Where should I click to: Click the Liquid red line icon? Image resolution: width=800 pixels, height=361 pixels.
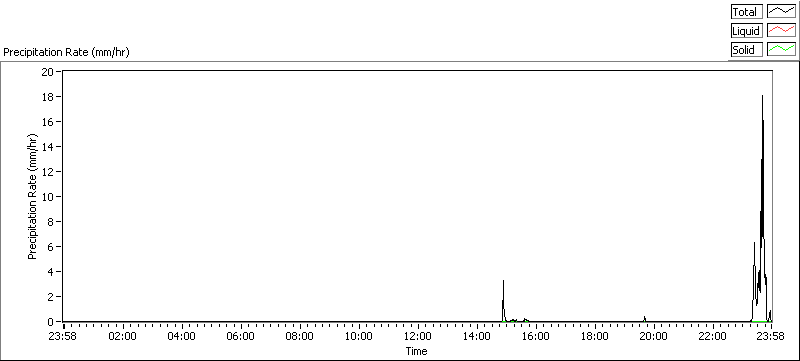pyautogui.click(x=781, y=31)
